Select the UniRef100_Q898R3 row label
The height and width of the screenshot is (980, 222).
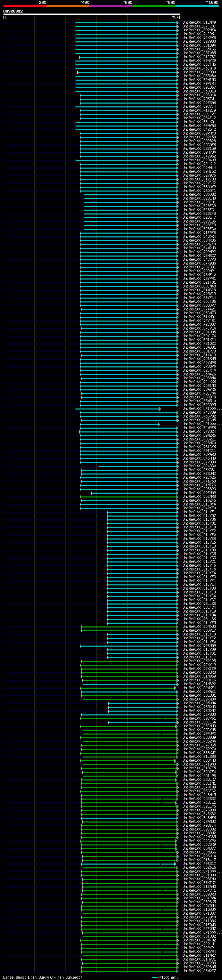tap(199, 894)
